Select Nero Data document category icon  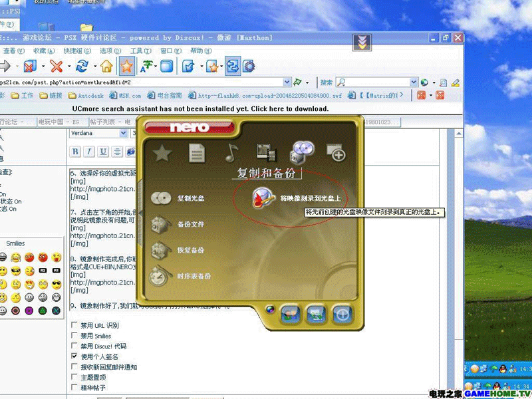click(197, 153)
